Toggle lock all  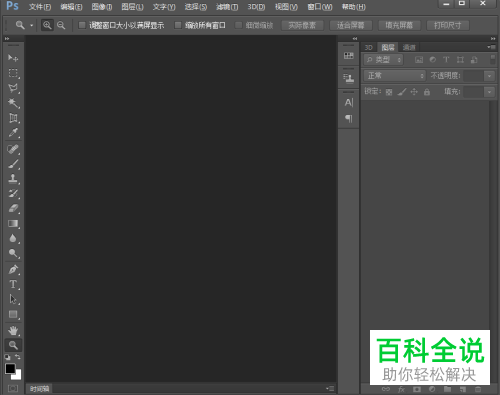427,92
